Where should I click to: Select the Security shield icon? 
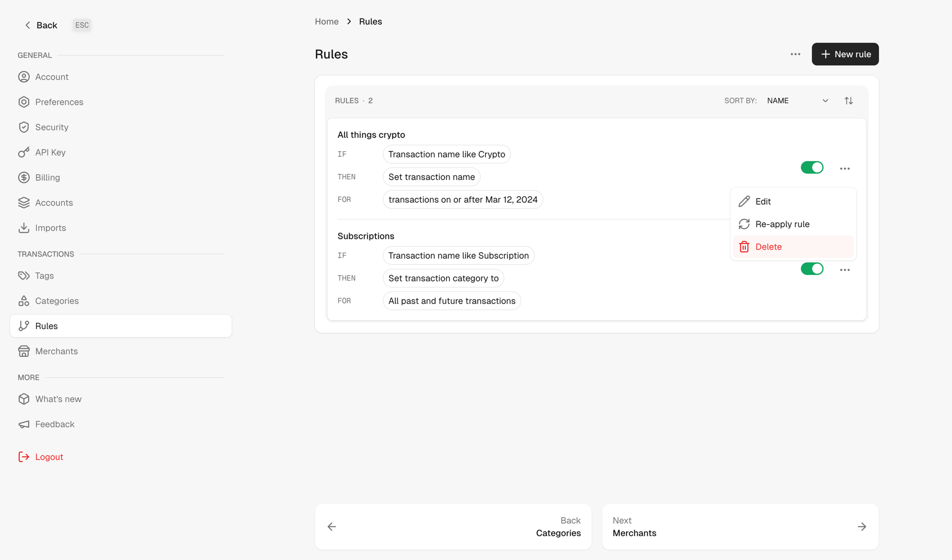pos(24,127)
